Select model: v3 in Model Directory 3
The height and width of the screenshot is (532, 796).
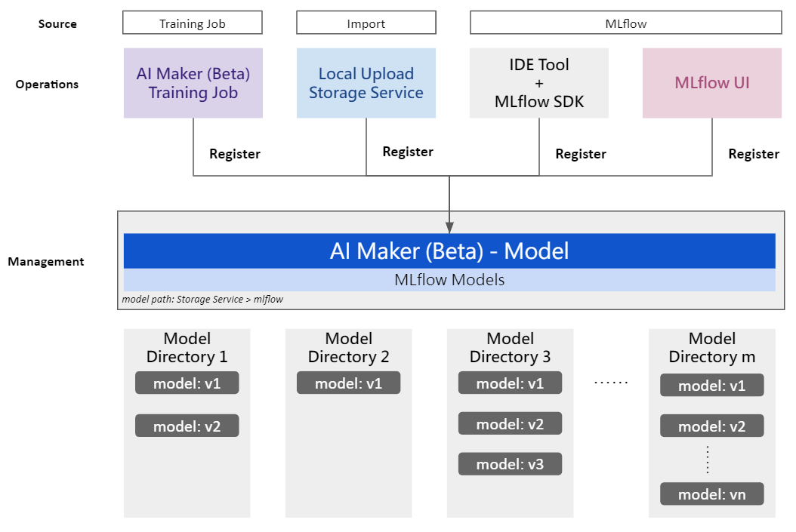[x=511, y=464]
